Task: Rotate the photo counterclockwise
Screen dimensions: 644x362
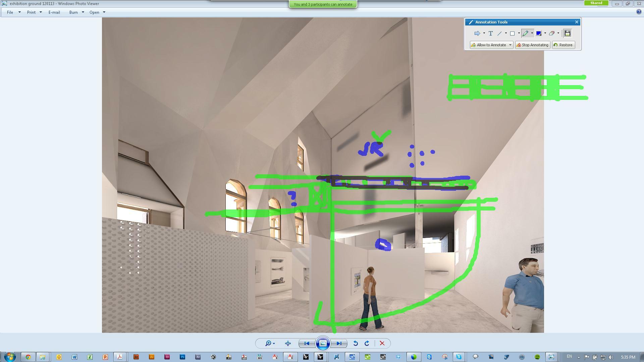Action: tap(355, 343)
